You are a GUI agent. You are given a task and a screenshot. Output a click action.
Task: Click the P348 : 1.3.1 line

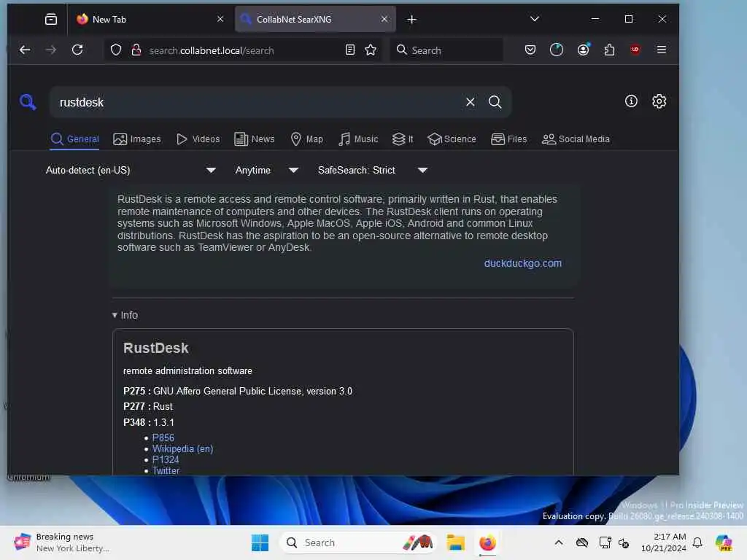(x=149, y=422)
